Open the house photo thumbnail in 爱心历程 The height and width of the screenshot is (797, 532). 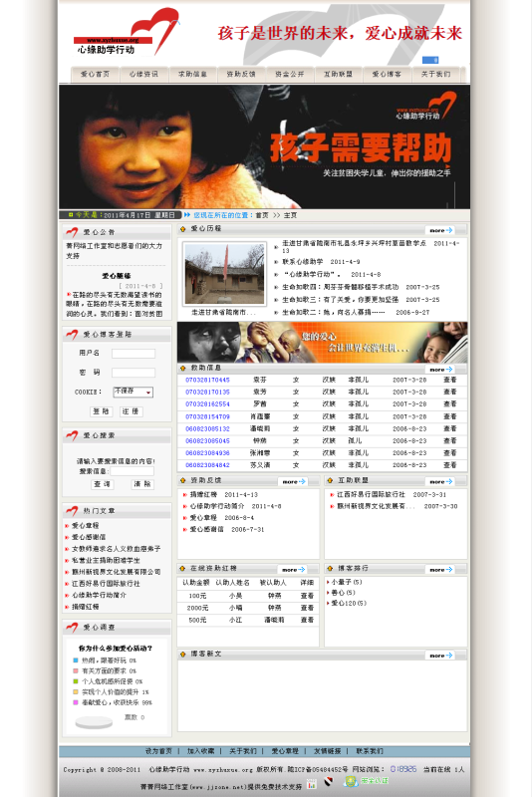(x=224, y=274)
